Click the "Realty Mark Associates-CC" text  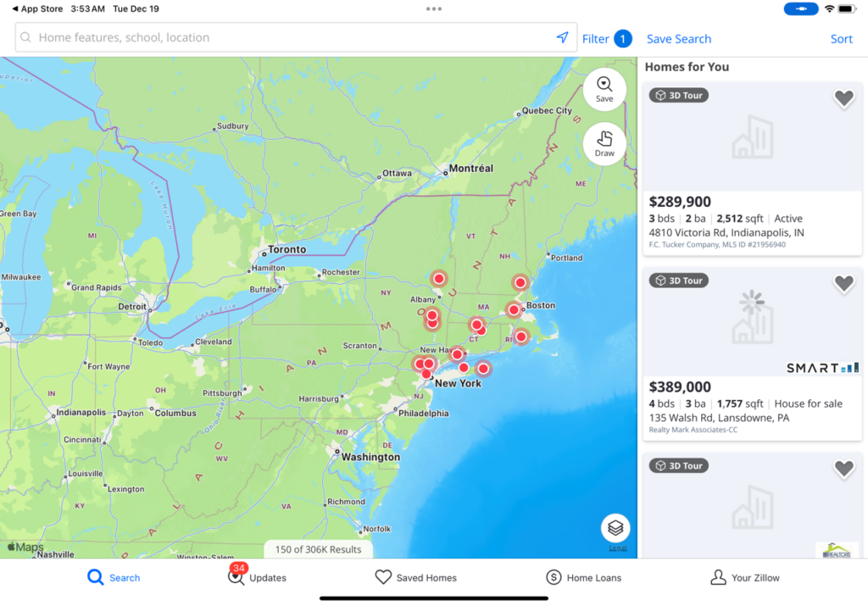tap(693, 430)
